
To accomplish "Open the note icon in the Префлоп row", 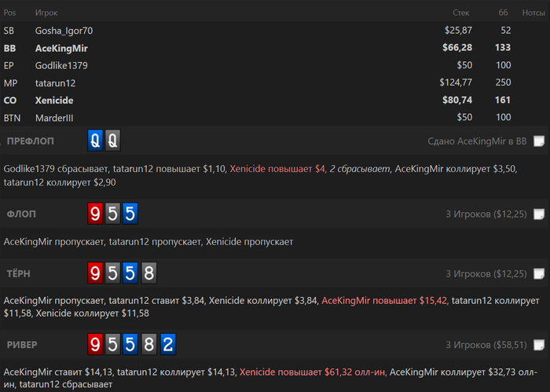I will click(x=538, y=141).
